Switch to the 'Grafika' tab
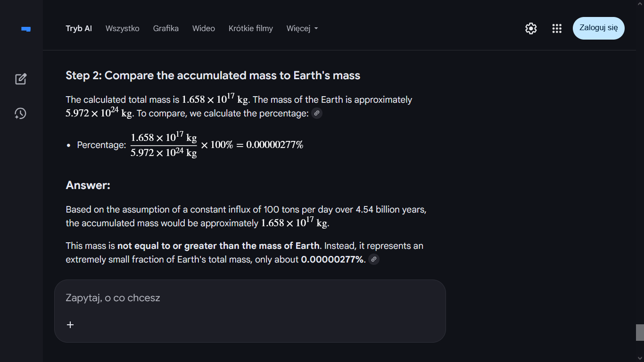This screenshot has height=362, width=644. pos(166,29)
